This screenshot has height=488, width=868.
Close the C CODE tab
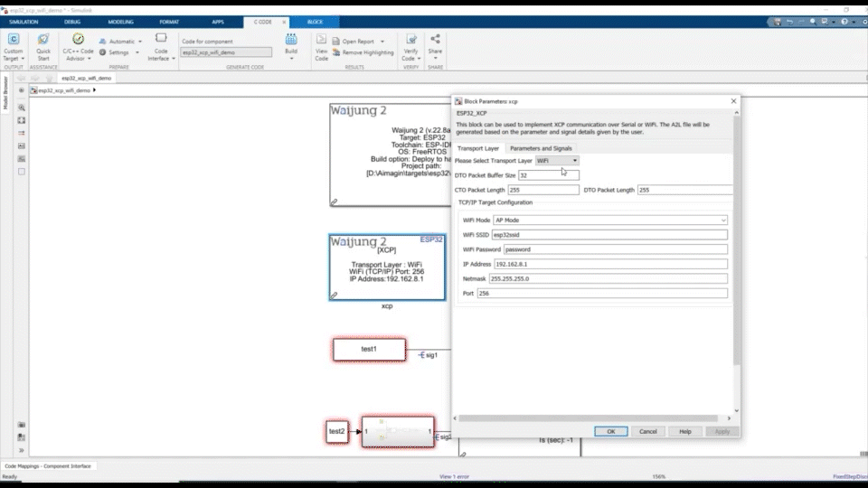click(285, 22)
